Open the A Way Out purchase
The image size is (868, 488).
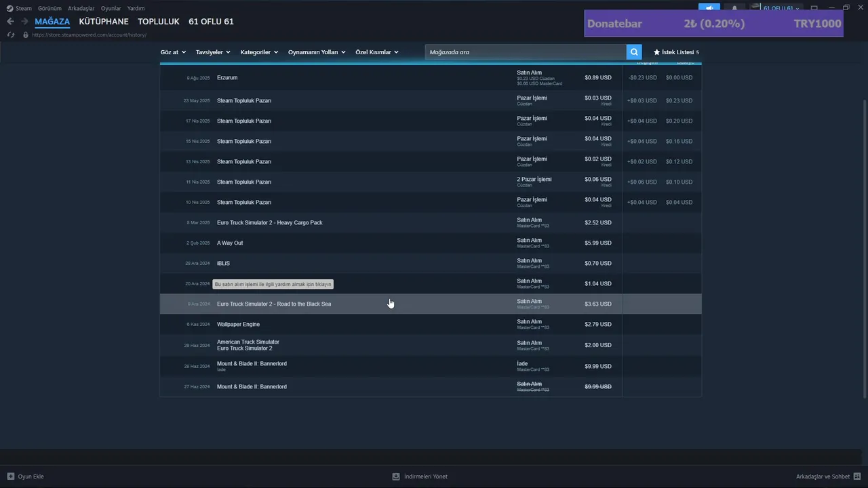click(431, 243)
